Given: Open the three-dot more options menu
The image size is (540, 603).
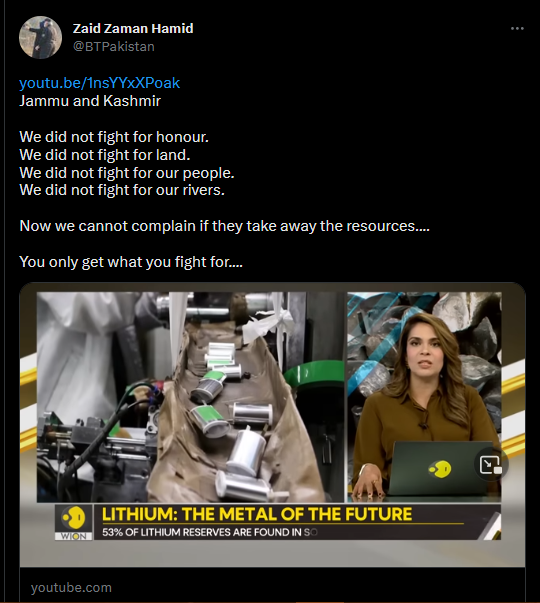Looking at the screenshot, I should (x=517, y=28).
